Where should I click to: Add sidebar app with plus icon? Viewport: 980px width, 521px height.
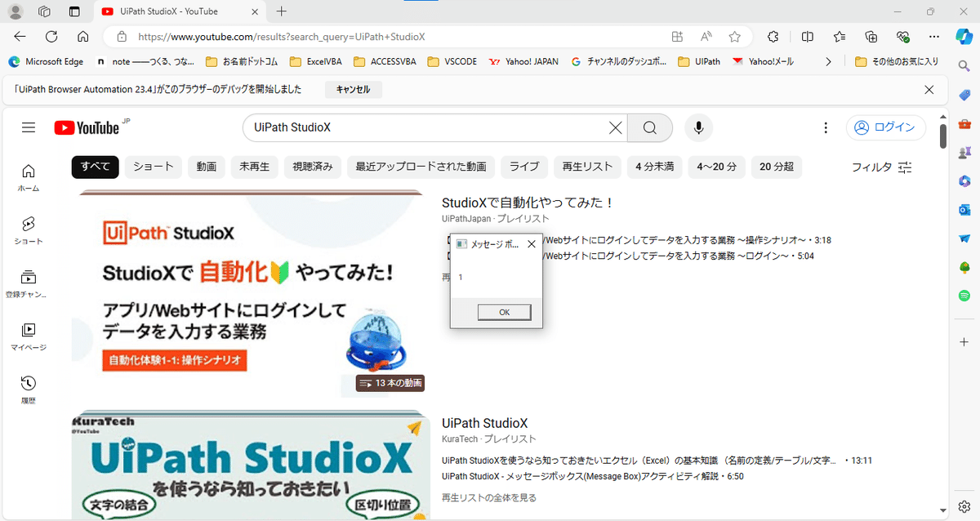964,342
